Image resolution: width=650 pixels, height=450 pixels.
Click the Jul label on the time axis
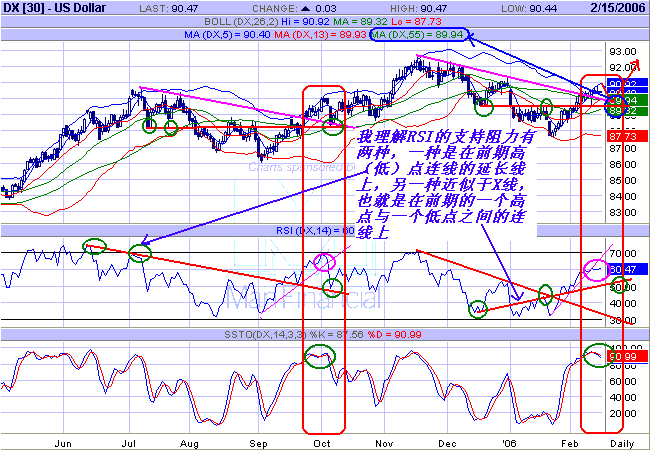coord(129,443)
